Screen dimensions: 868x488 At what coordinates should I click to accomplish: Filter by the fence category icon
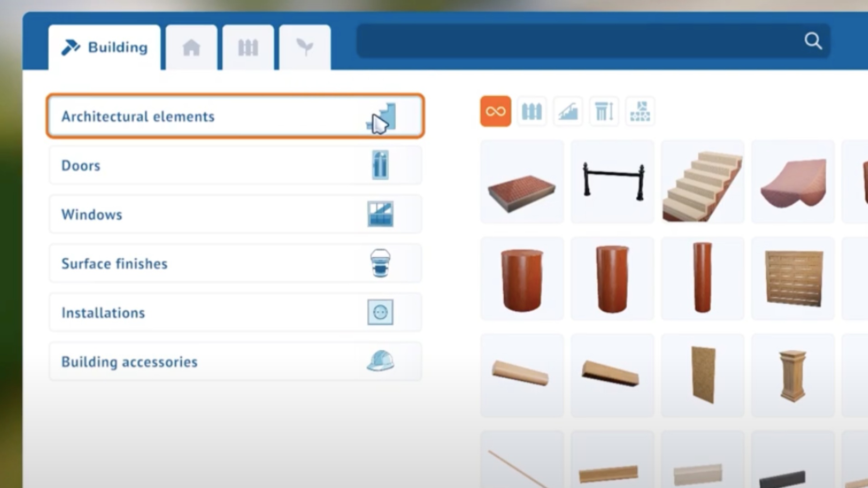click(x=532, y=111)
